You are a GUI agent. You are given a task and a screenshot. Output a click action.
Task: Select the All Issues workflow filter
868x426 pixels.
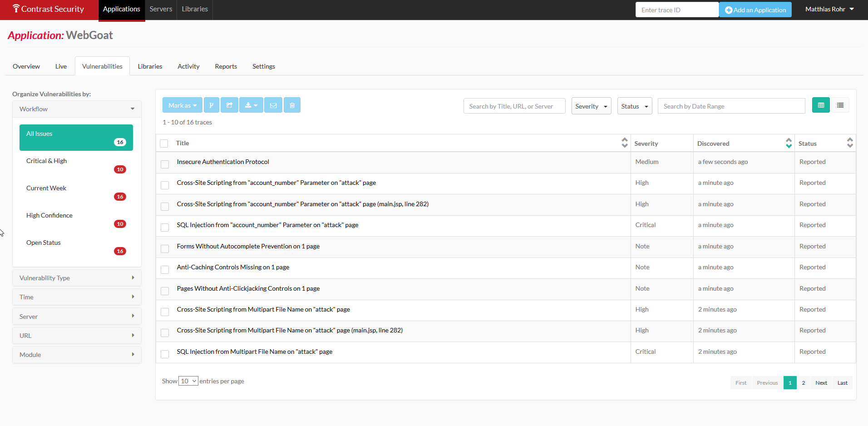[x=76, y=138]
